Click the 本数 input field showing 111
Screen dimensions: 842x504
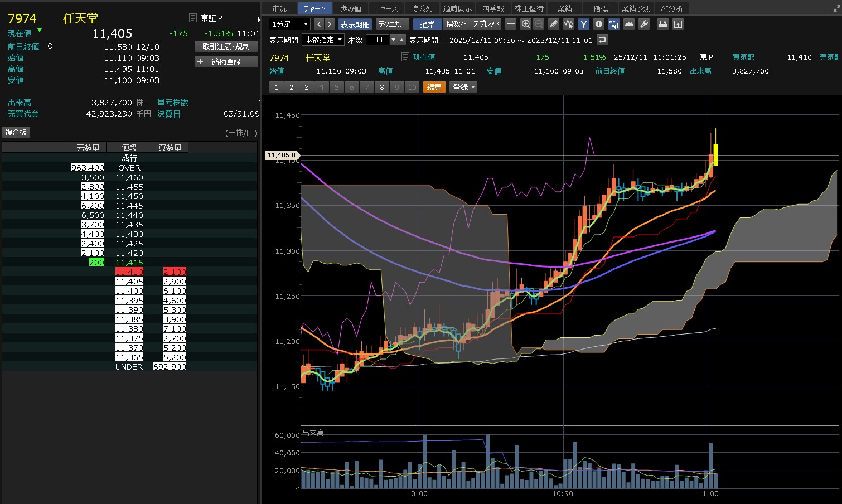pyautogui.click(x=378, y=40)
